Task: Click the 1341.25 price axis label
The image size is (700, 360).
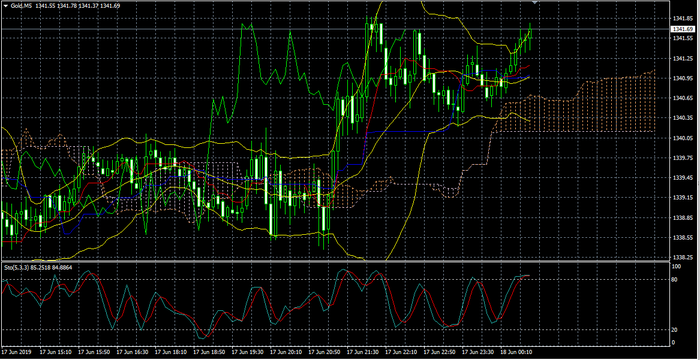Action: point(682,59)
